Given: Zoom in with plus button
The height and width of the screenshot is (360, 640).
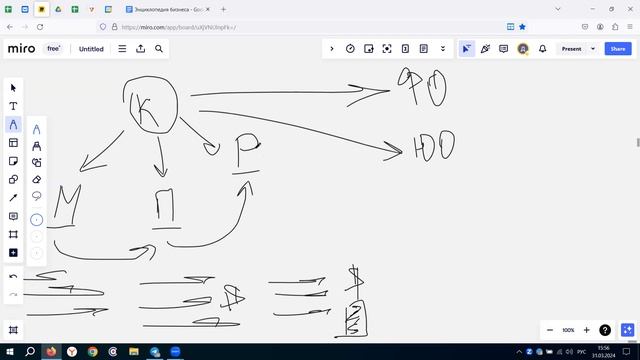Looking at the screenshot, I should tap(587, 330).
